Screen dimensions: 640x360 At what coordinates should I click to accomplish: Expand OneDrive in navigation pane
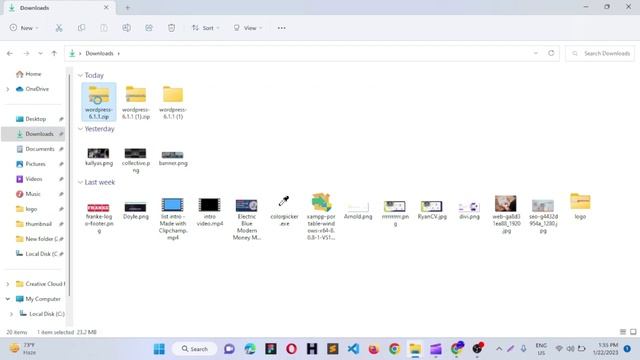(8, 89)
